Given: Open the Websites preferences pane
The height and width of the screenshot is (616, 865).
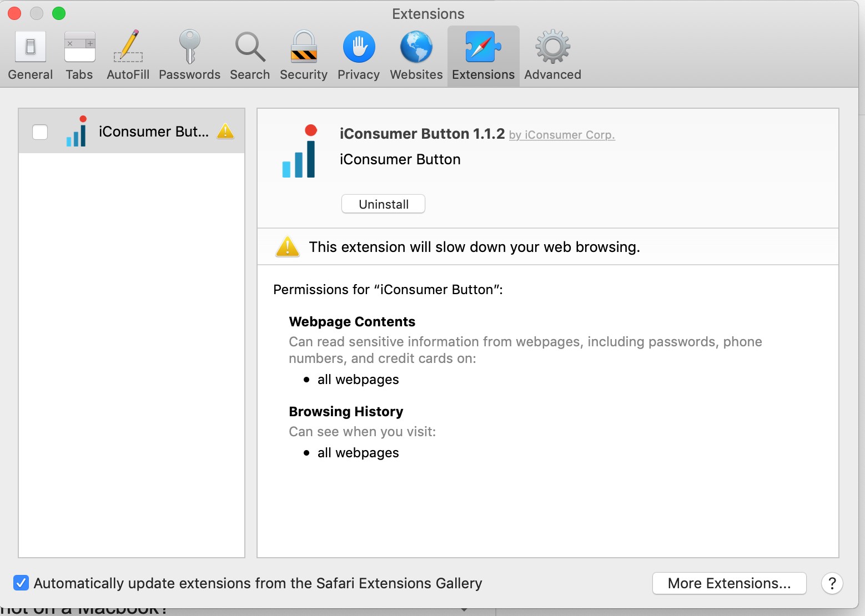Looking at the screenshot, I should tap(416, 56).
